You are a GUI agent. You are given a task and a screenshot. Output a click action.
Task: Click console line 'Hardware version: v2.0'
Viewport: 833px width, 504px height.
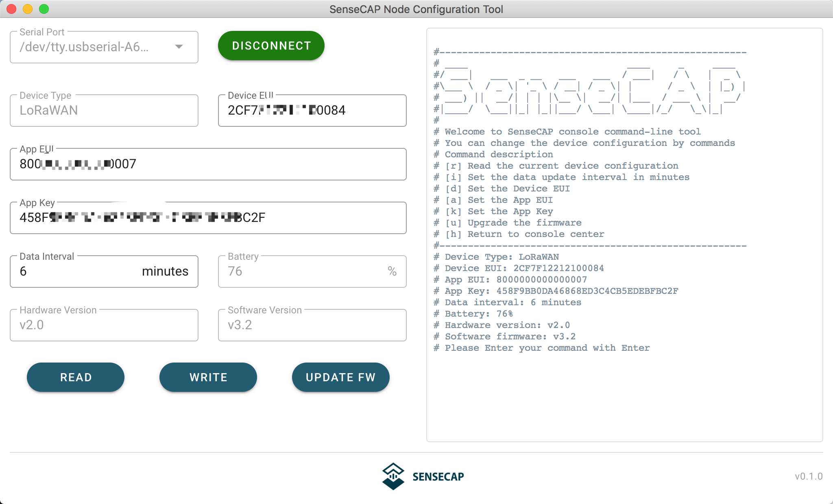(x=502, y=325)
